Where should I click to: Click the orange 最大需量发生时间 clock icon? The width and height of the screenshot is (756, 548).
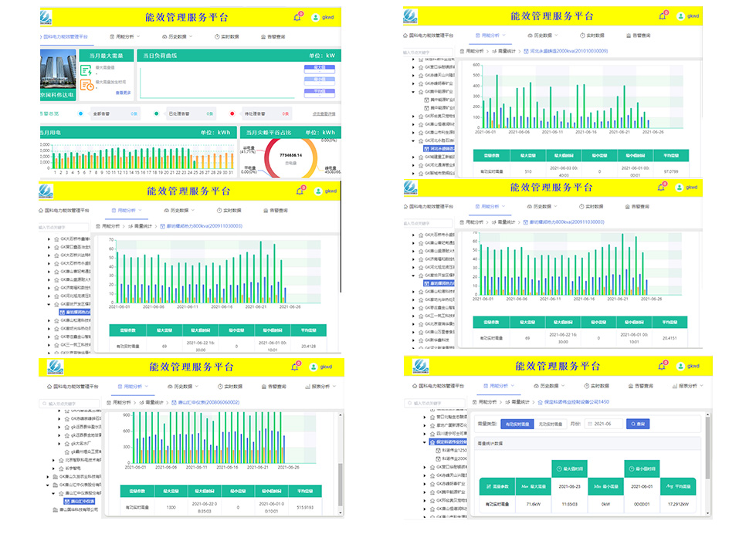[x=88, y=85]
